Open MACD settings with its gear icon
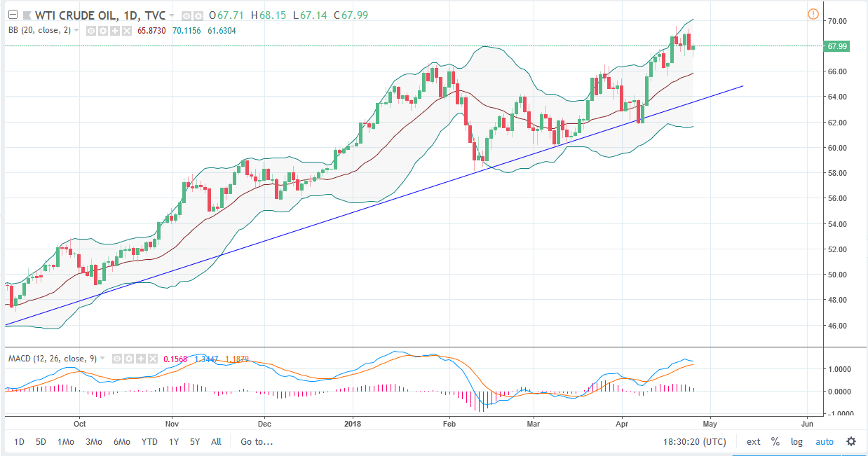Screen dimensions: 868x456 point(128,358)
